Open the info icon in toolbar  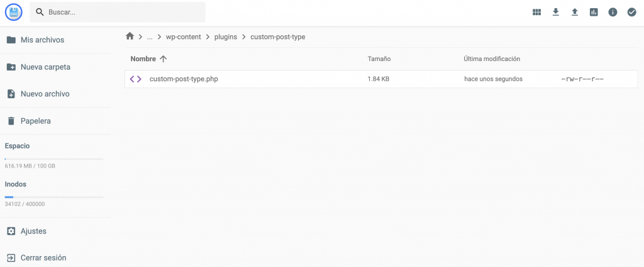click(x=613, y=12)
